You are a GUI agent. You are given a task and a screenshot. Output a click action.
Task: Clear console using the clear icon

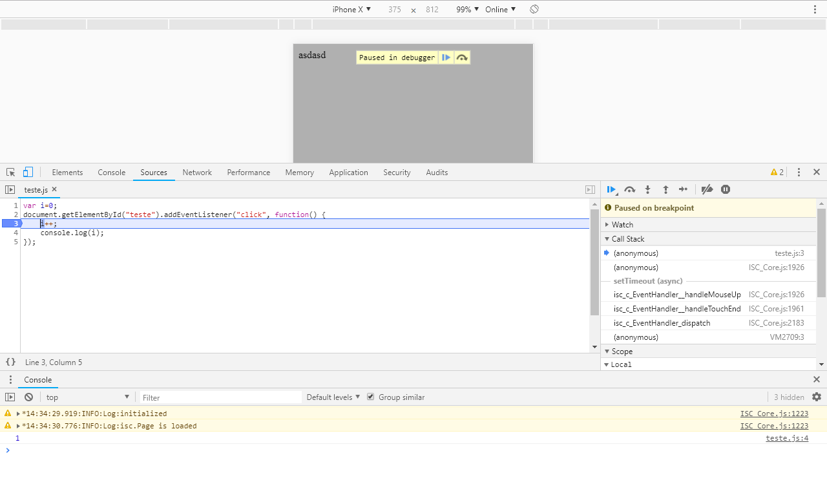(x=28, y=397)
